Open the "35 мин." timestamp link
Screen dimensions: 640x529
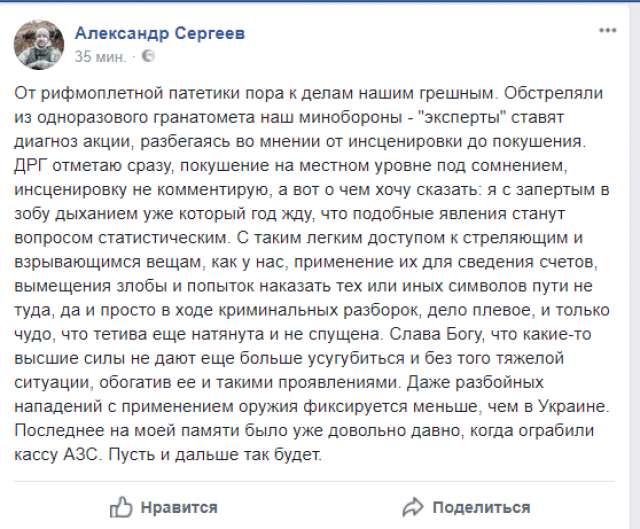click(101, 55)
